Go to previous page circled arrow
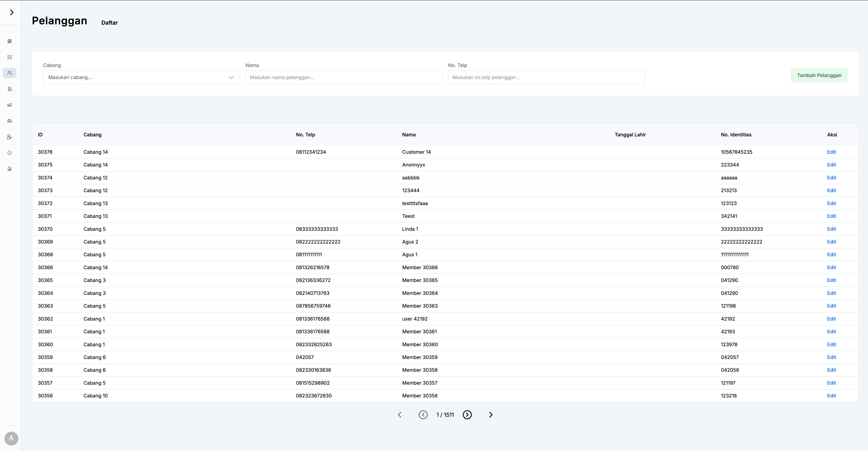The height and width of the screenshot is (451, 868). point(423,415)
